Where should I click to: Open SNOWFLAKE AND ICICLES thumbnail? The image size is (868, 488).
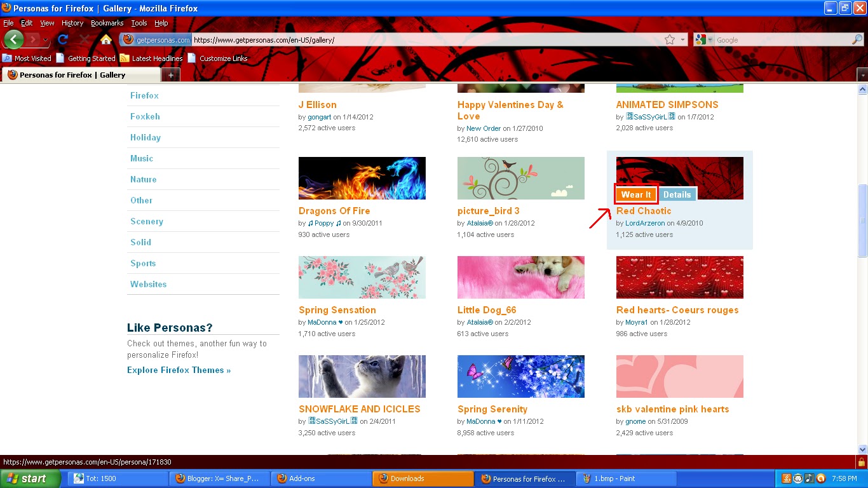click(x=362, y=376)
